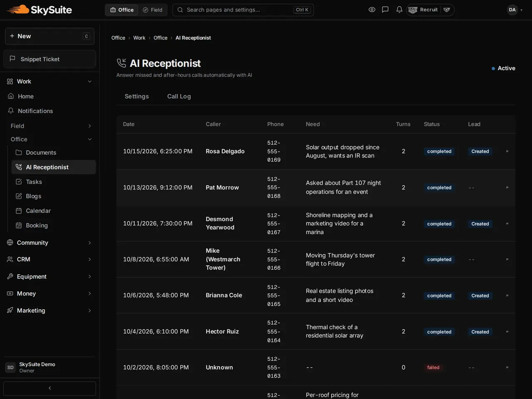Viewport: 532px width, 399px height.
Task: Click the flag icon in Pat Morrow's row
Action: pyautogui.click(x=507, y=187)
